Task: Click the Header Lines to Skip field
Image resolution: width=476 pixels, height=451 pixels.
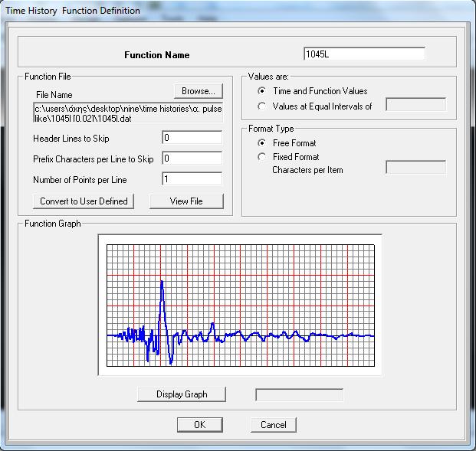Action: [192, 138]
